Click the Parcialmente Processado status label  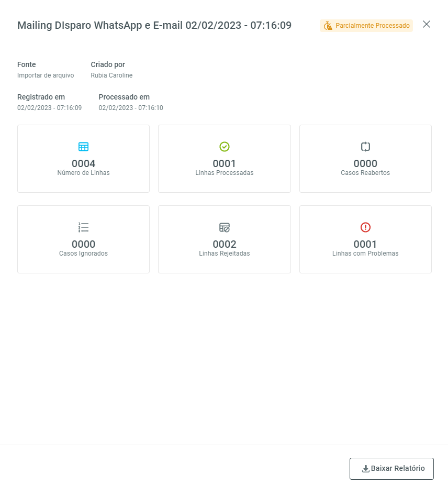pyautogui.click(x=372, y=26)
